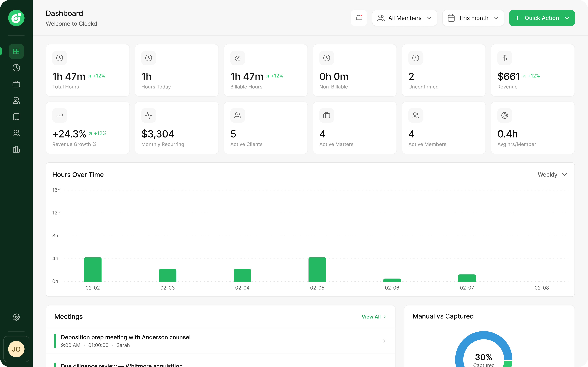Image resolution: width=588 pixels, height=367 pixels.
Task: Open the Unconfirmed stat card
Action: point(444,70)
